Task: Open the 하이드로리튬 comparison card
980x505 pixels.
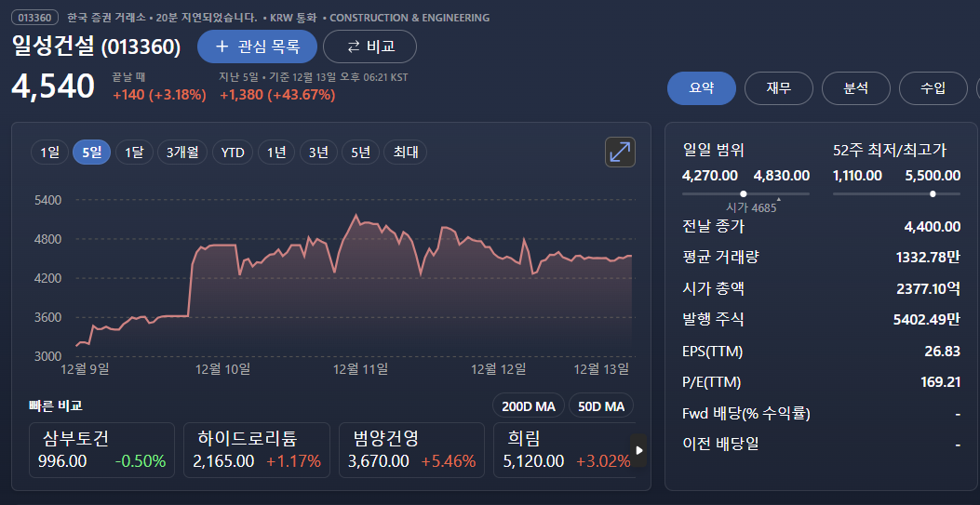Action: (256, 450)
